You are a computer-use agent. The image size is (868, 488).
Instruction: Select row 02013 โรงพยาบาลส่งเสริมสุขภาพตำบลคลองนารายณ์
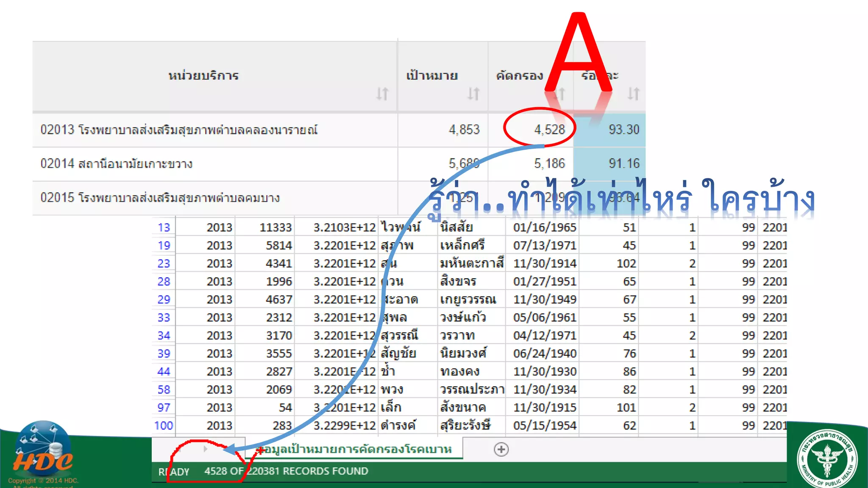[179, 130]
